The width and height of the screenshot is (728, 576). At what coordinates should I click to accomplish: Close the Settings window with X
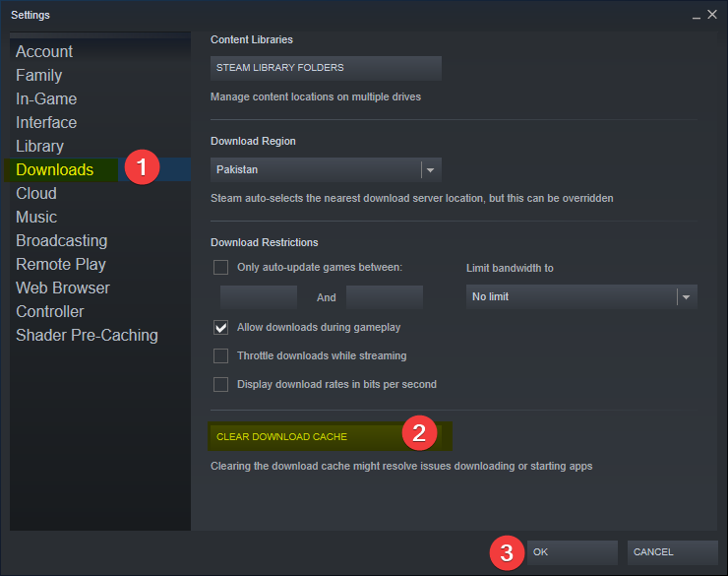[x=712, y=15]
